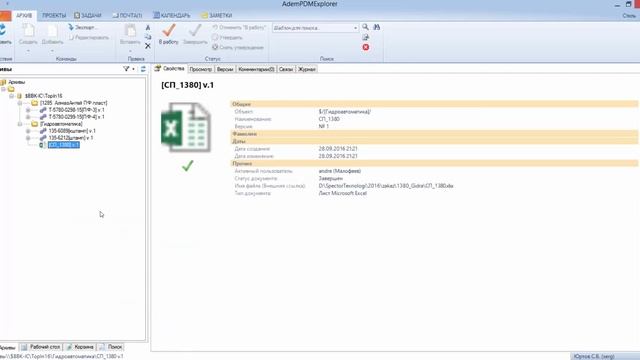This screenshot has width=640, height=360.
Task: Select the $ВВК-Ю\Topin16 archive item
Action: [x=43, y=96]
